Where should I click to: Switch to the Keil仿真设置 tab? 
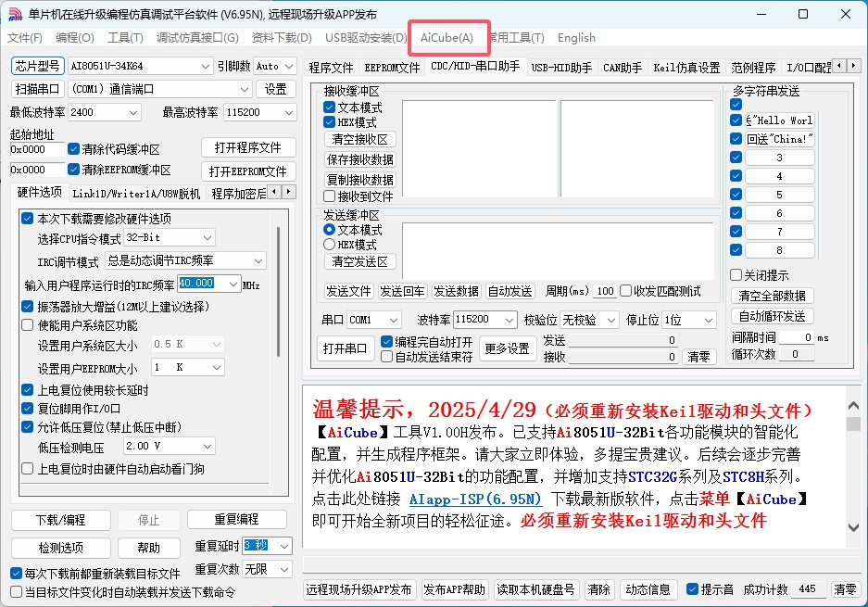686,68
